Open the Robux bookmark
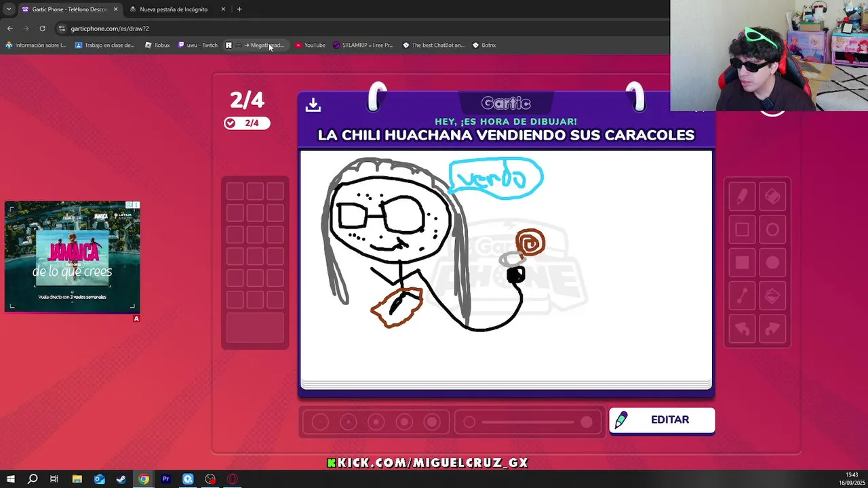Viewport: 868px width, 488px height. [x=157, y=45]
